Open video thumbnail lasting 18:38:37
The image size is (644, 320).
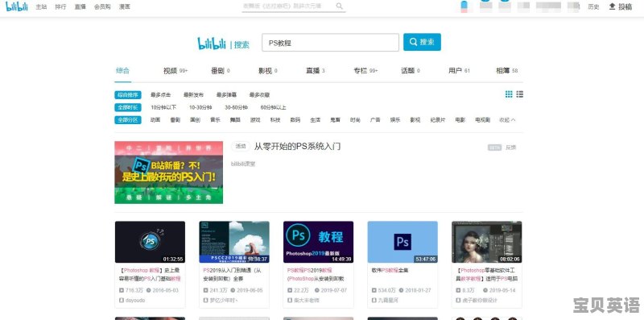[x=234, y=242]
